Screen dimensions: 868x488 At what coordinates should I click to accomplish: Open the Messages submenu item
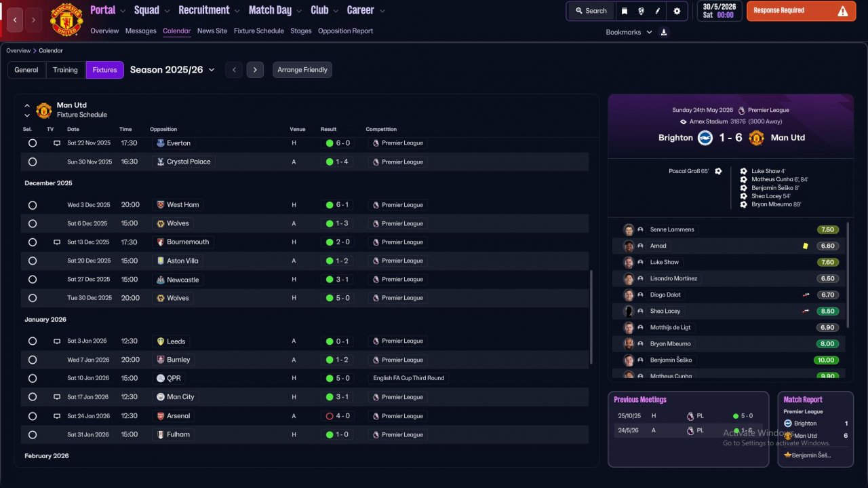tap(141, 31)
